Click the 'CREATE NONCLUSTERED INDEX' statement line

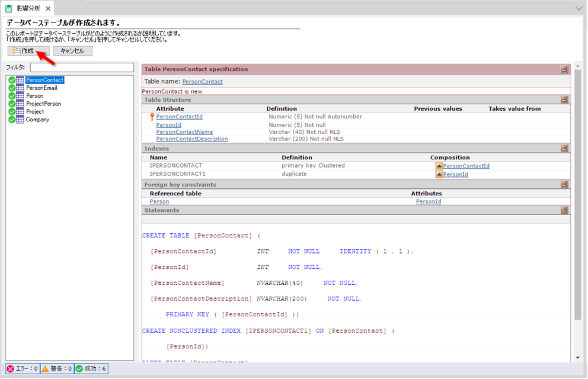[269, 331]
